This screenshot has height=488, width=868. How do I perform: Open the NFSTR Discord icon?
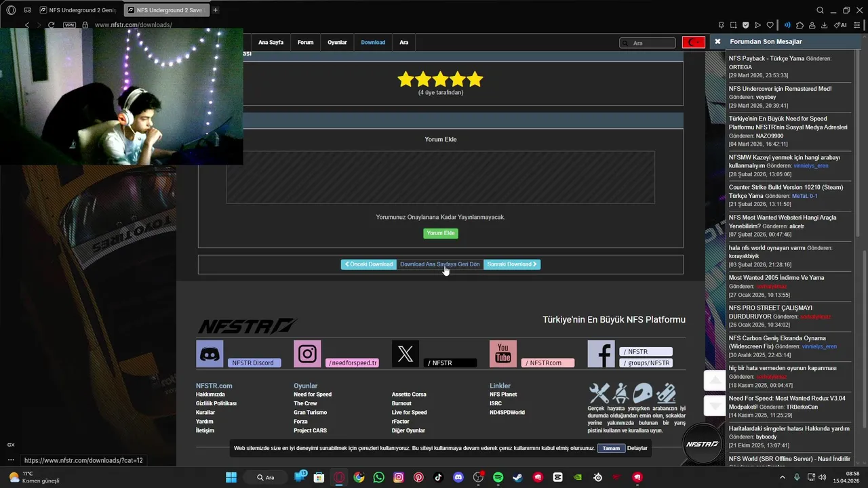[x=210, y=354]
